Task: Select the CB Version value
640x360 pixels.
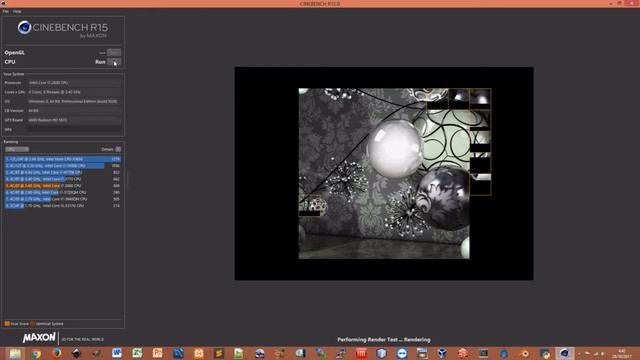Action: (x=74, y=111)
